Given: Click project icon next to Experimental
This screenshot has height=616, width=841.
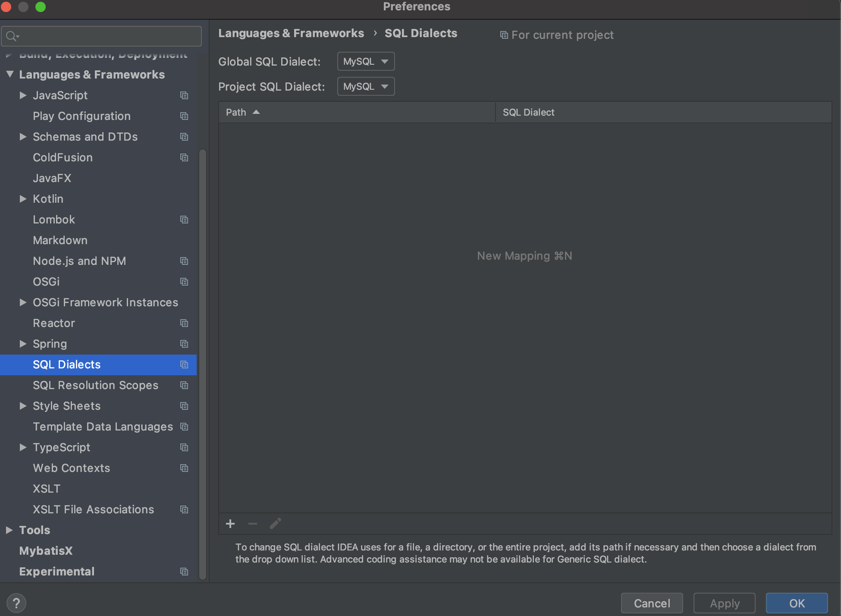Looking at the screenshot, I should [184, 572].
